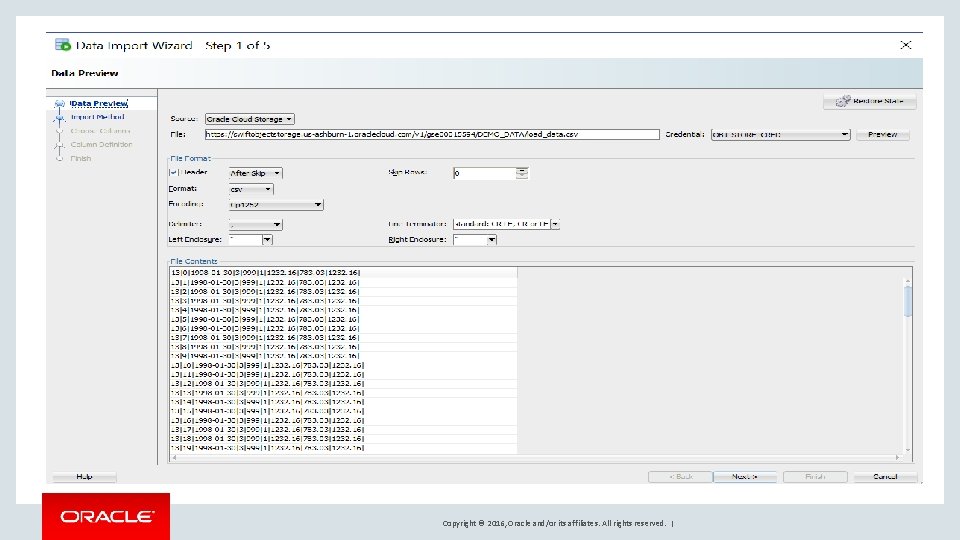Click the Help button
Image resolution: width=960 pixels, height=540 pixels.
pos(84,476)
